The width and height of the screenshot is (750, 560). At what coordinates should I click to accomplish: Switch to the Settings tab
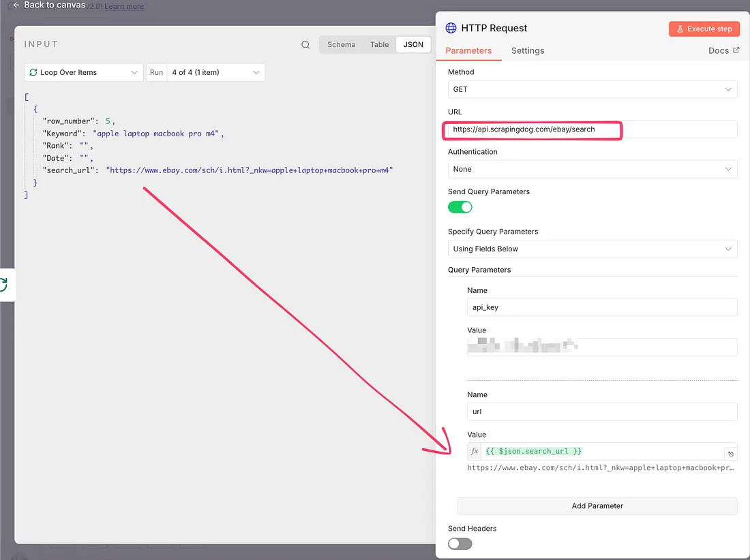(528, 50)
